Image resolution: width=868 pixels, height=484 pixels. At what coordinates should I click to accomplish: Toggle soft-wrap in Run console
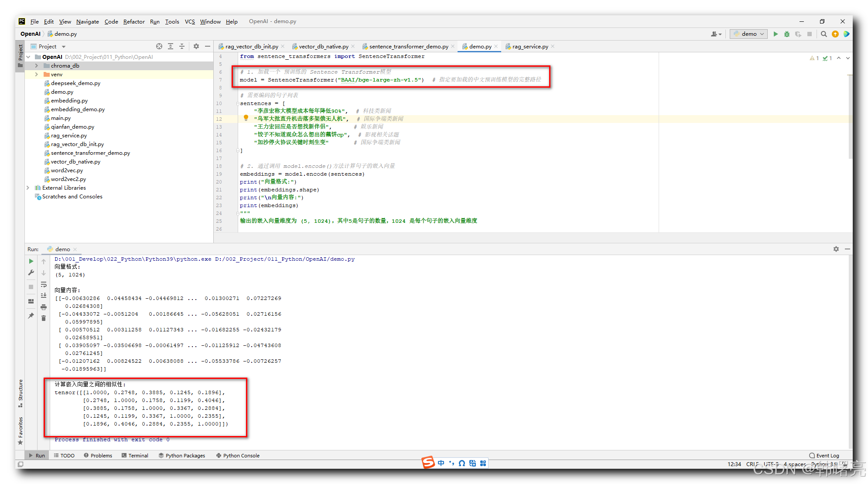pos(44,284)
